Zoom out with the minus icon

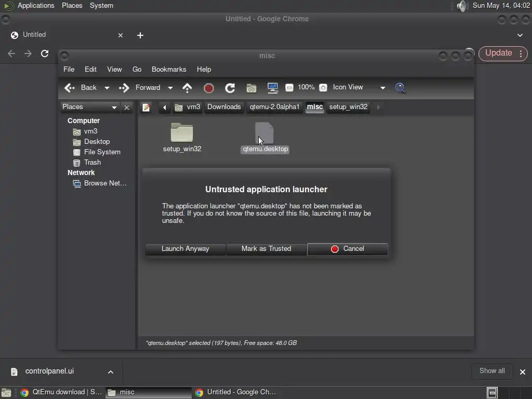[x=289, y=87]
